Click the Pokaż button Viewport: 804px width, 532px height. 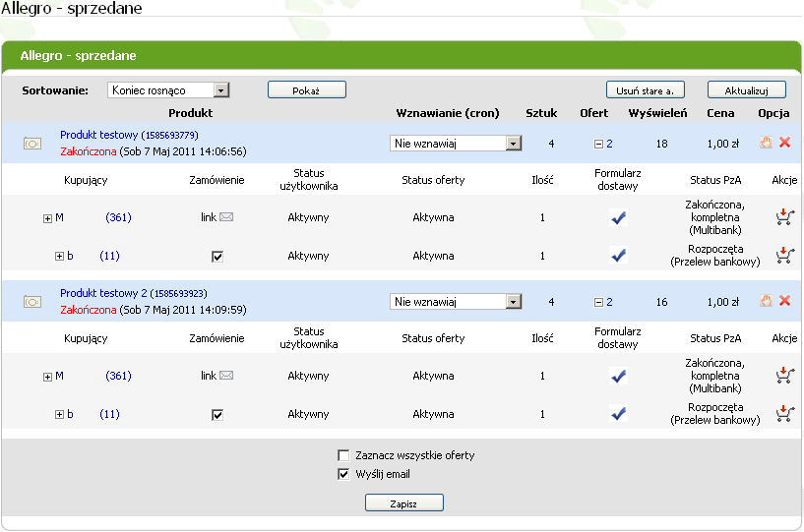tap(307, 89)
